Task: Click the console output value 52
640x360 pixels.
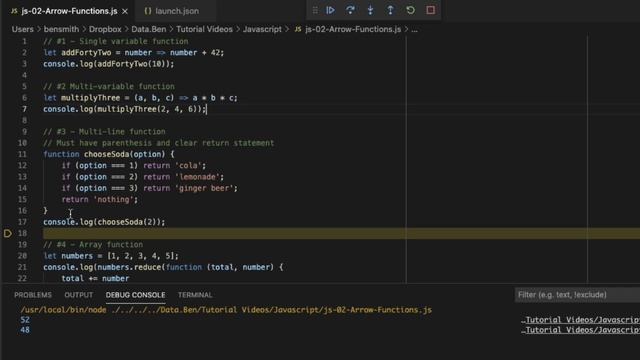Action: [25, 320]
